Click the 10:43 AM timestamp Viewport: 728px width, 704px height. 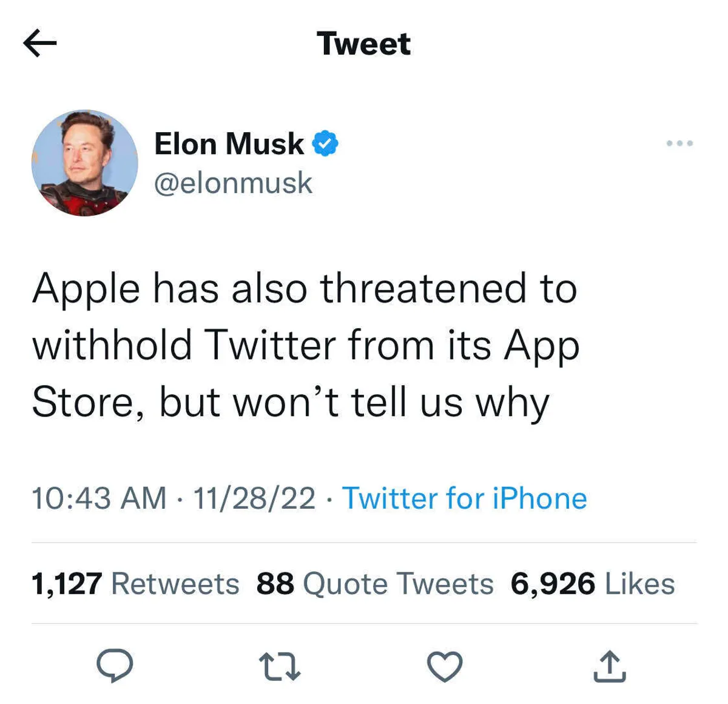coord(99,498)
